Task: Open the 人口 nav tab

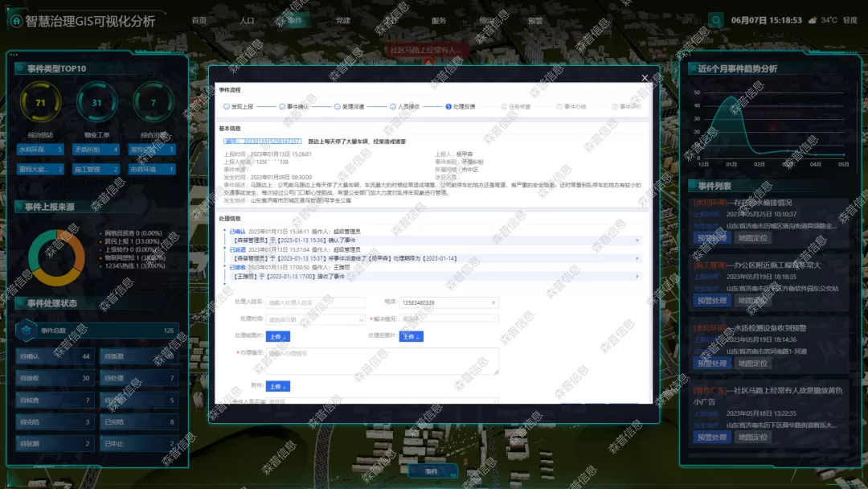Action: [x=247, y=20]
